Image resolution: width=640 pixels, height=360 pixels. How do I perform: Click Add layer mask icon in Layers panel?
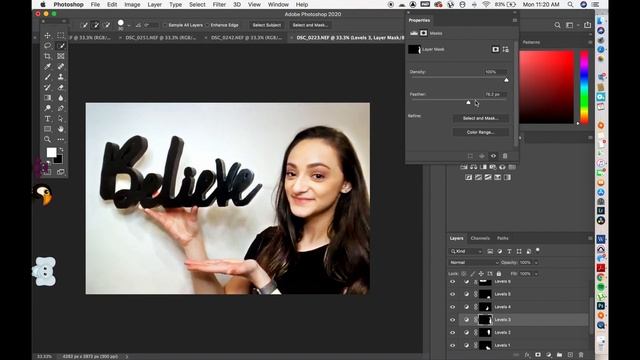[x=538, y=355]
